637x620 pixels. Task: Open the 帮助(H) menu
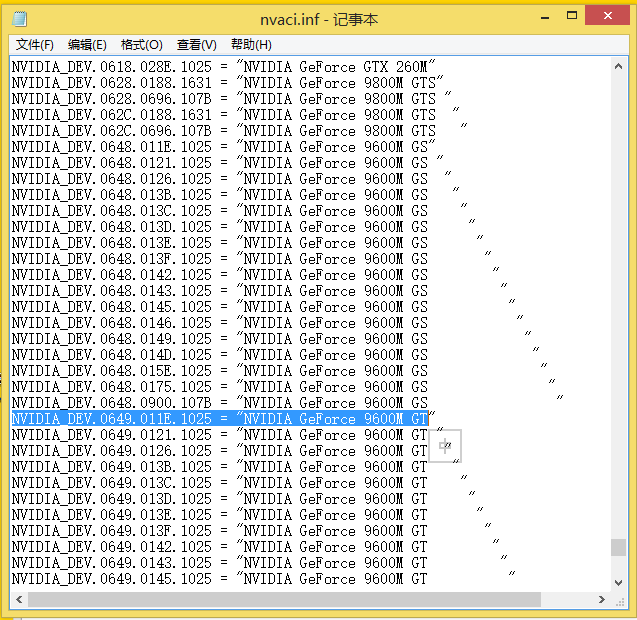pos(251,44)
